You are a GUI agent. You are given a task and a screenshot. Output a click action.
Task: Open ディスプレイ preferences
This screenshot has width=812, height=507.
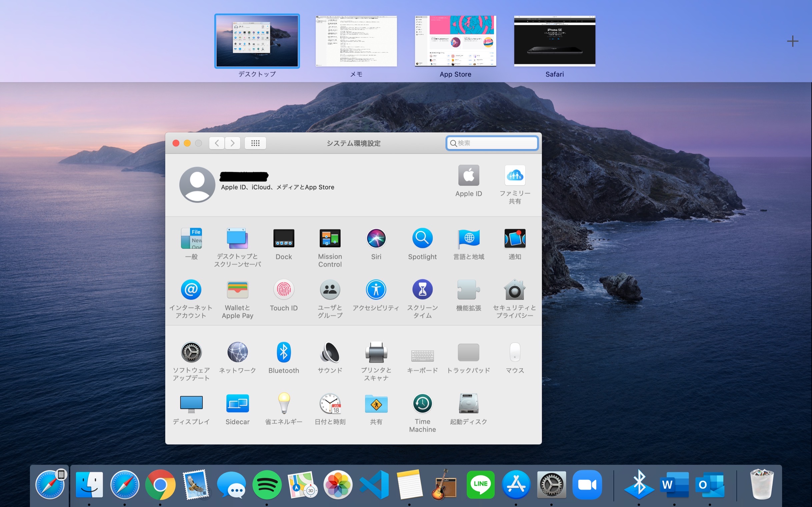191,404
